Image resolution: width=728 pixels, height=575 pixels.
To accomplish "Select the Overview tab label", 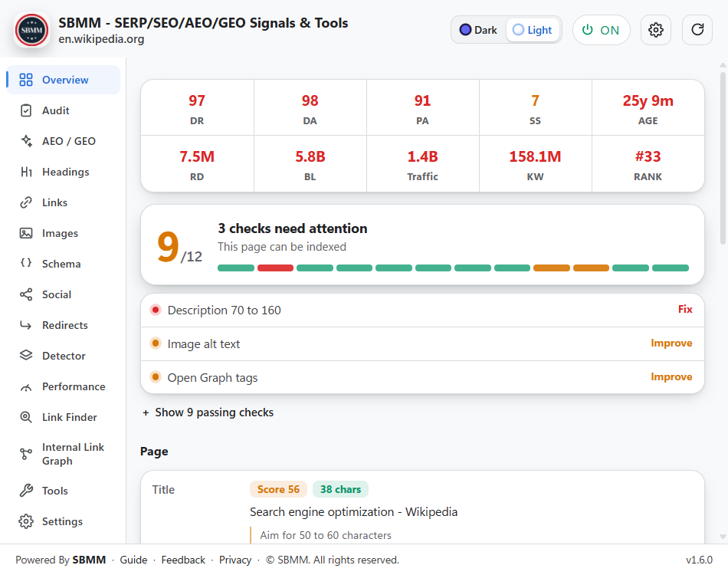I will pyautogui.click(x=65, y=80).
